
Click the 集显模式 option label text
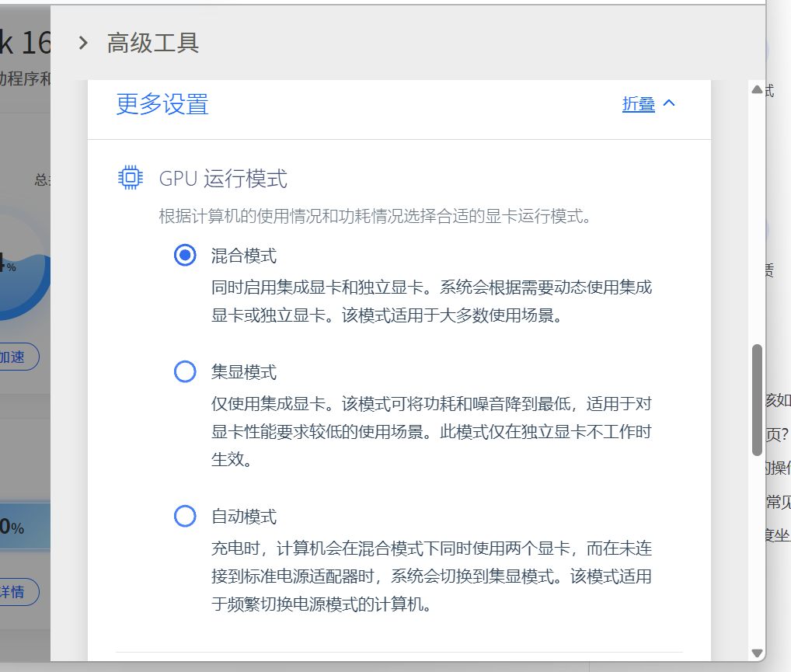click(x=244, y=373)
